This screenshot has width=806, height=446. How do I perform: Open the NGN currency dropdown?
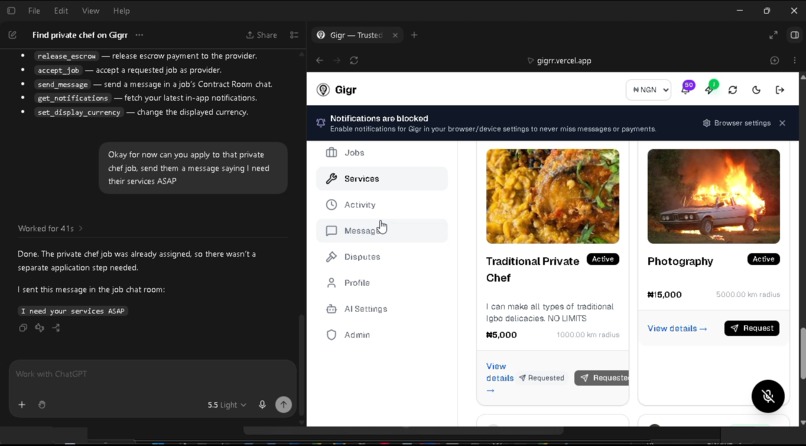click(649, 90)
